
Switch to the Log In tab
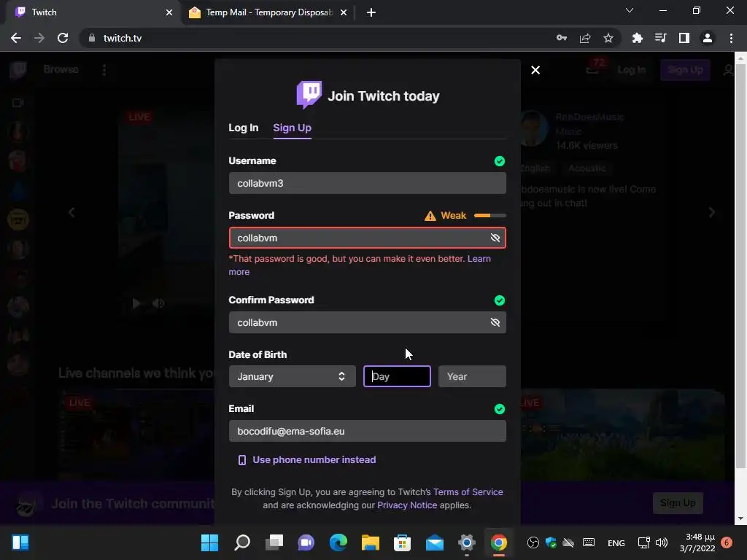tap(244, 128)
